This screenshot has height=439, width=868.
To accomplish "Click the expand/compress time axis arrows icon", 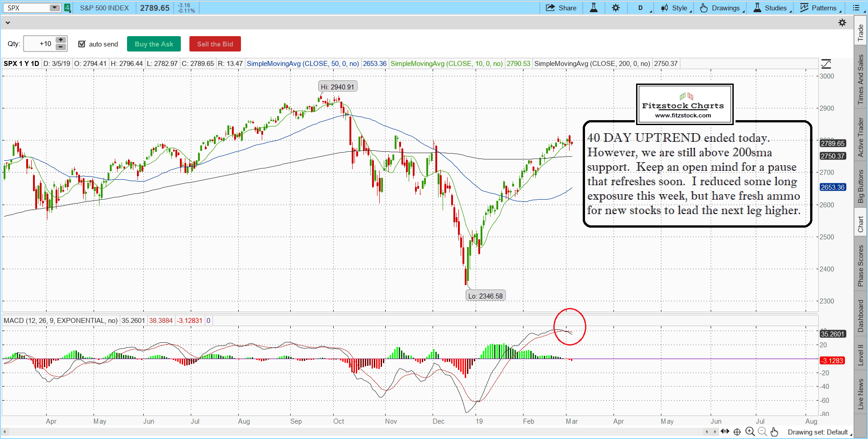I will (725, 432).
